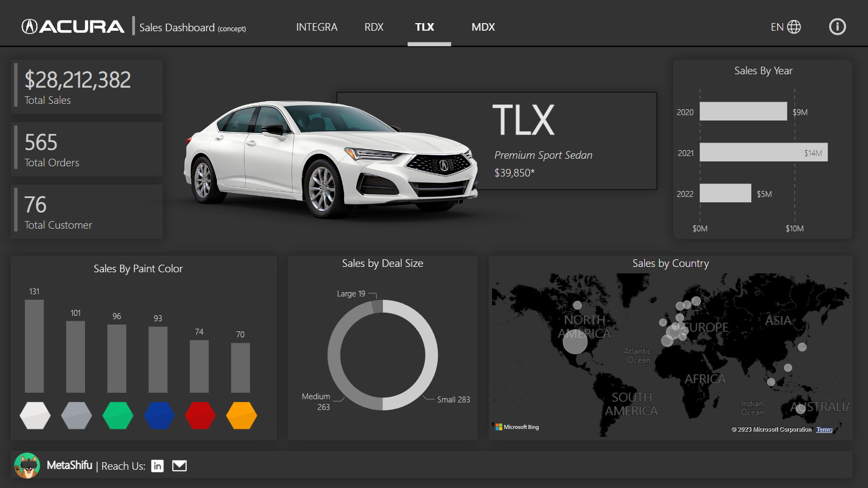Click the email envelope icon in the footer
This screenshot has height=488, width=868.
point(179,465)
